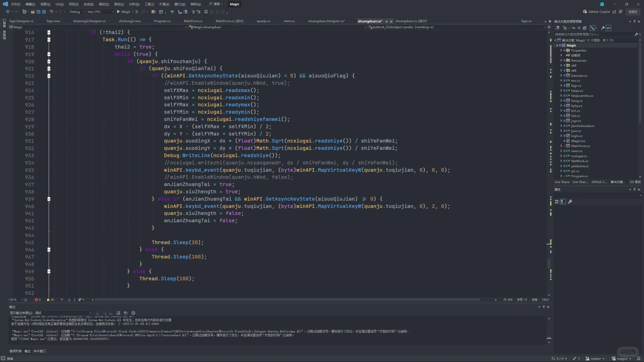The image size is (644, 362).
Task: Toggle the outlining box at line 939
Action: click(49, 199)
